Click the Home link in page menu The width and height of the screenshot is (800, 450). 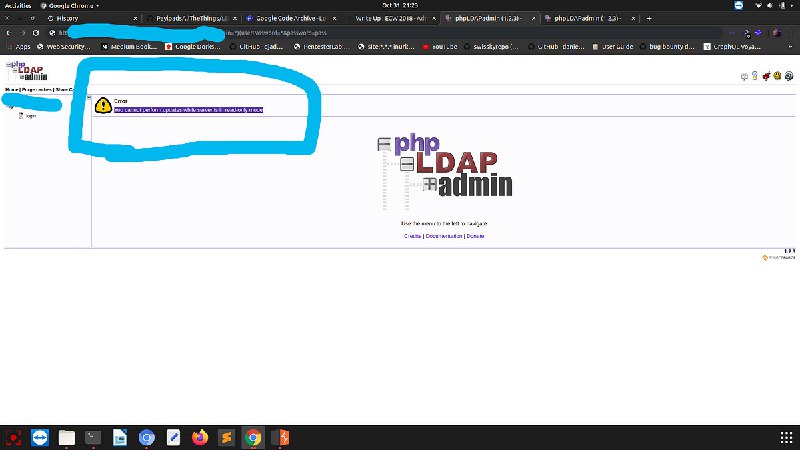pyautogui.click(x=11, y=89)
